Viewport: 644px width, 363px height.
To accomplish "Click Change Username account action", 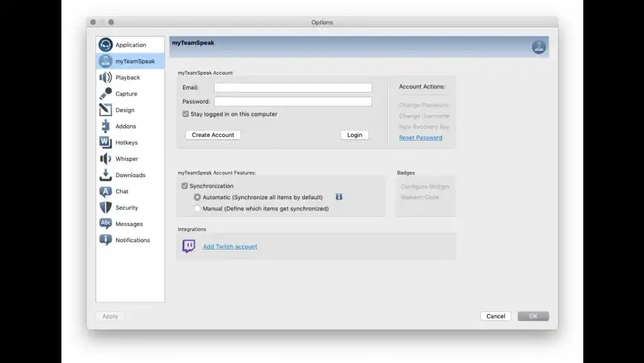I will click(424, 116).
